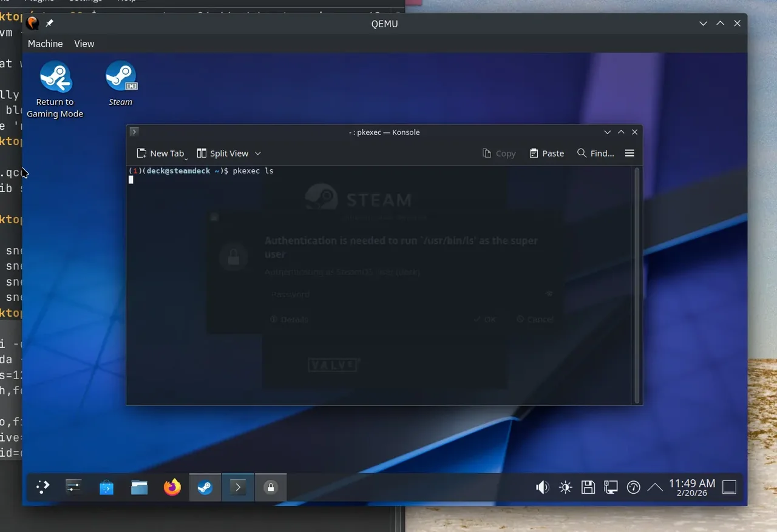Image resolution: width=777 pixels, height=532 pixels.
Task: Switch to the Steam task in the taskbar
Action: [x=205, y=487]
